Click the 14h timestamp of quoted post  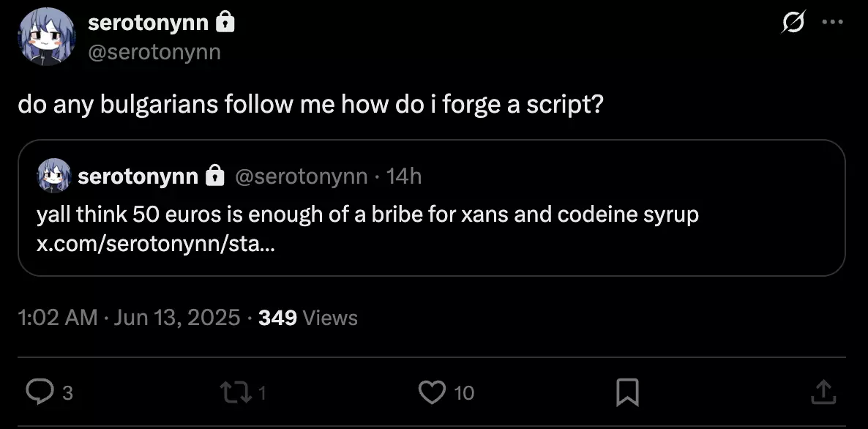coord(404,176)
